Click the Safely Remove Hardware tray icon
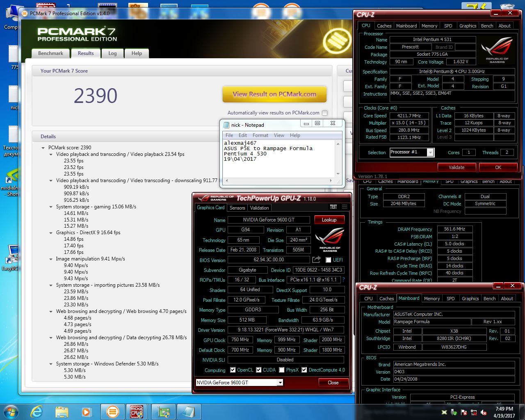This screenshot has height=420, width=525. click(x=454, y=412)
